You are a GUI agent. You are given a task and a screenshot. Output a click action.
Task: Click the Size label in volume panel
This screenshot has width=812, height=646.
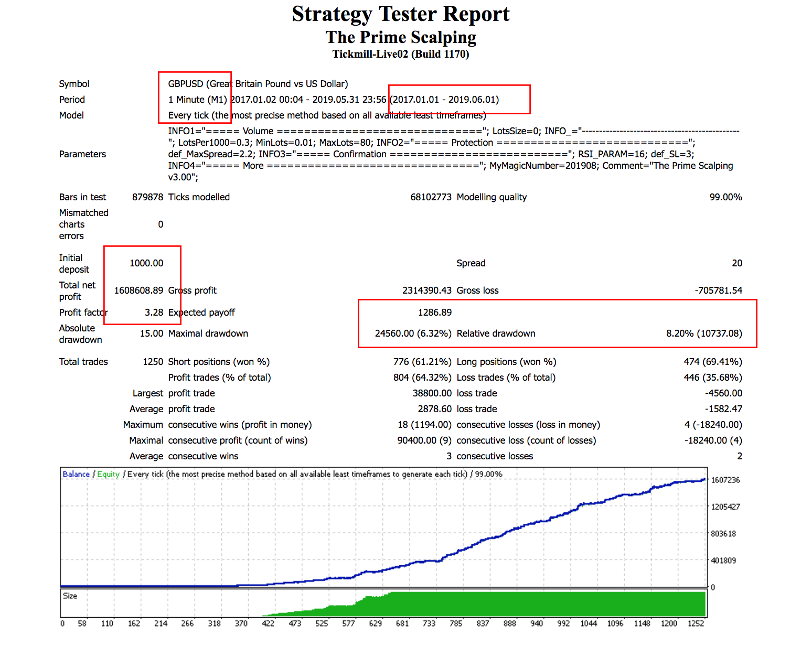70,596
